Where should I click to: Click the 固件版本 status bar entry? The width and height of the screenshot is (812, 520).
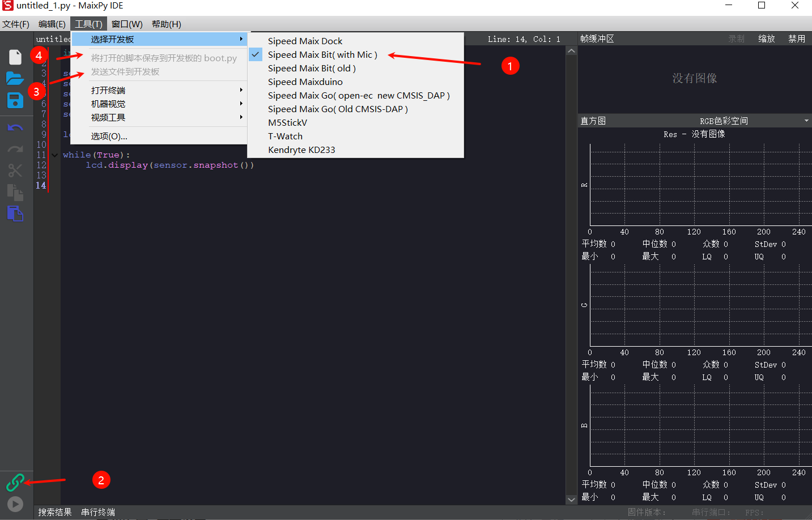pyautogui.click(x=646, y=512)
